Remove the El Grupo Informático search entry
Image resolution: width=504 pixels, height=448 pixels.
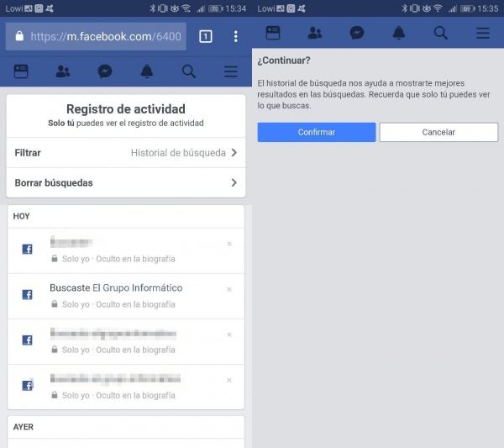(x=229, y=289)
